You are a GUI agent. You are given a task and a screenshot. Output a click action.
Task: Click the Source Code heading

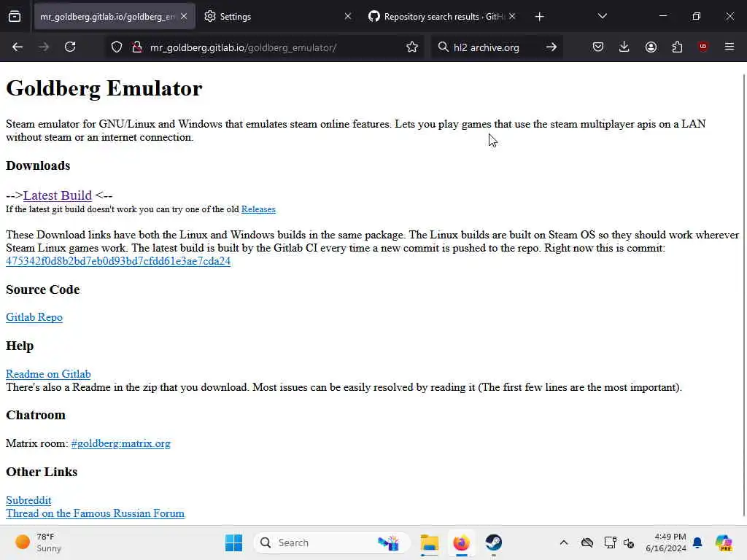(x=43, y=289)
